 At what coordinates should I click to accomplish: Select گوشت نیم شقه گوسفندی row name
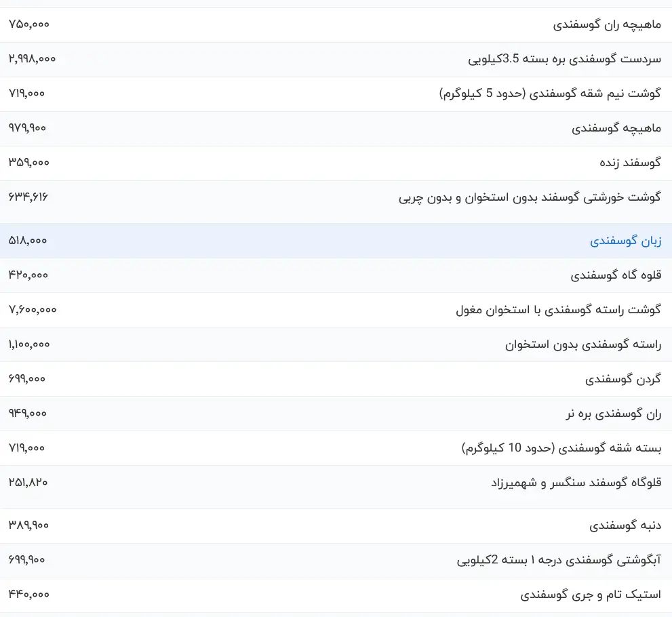point(550,94)
